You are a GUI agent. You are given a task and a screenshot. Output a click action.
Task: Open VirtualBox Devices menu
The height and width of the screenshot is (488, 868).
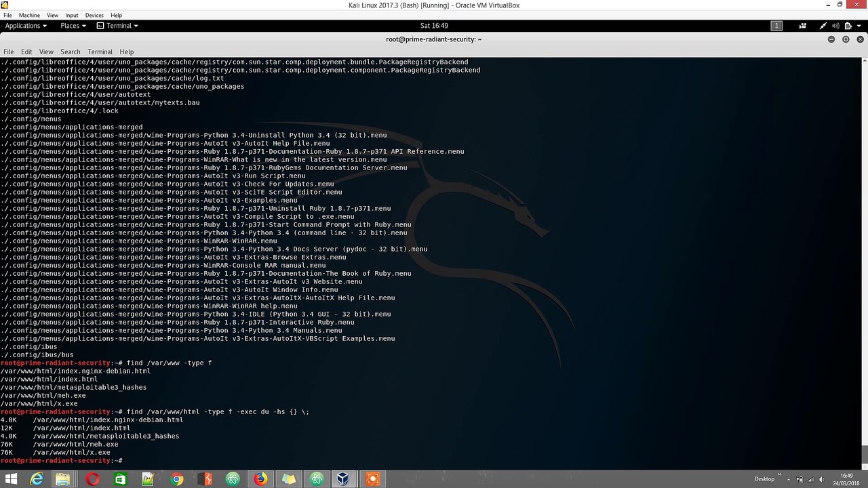[x=94, y=15]
